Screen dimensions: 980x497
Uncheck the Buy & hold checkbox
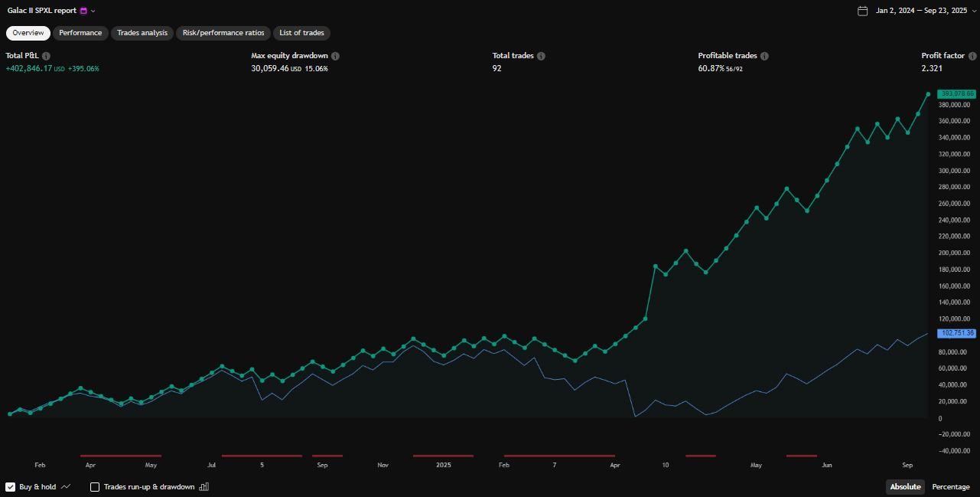point(11,486)
